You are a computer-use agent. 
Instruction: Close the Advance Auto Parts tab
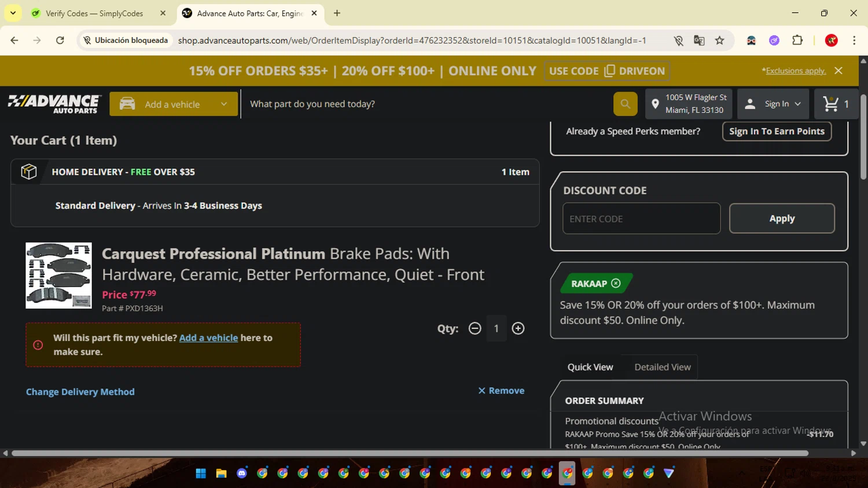tap(314, 13)
